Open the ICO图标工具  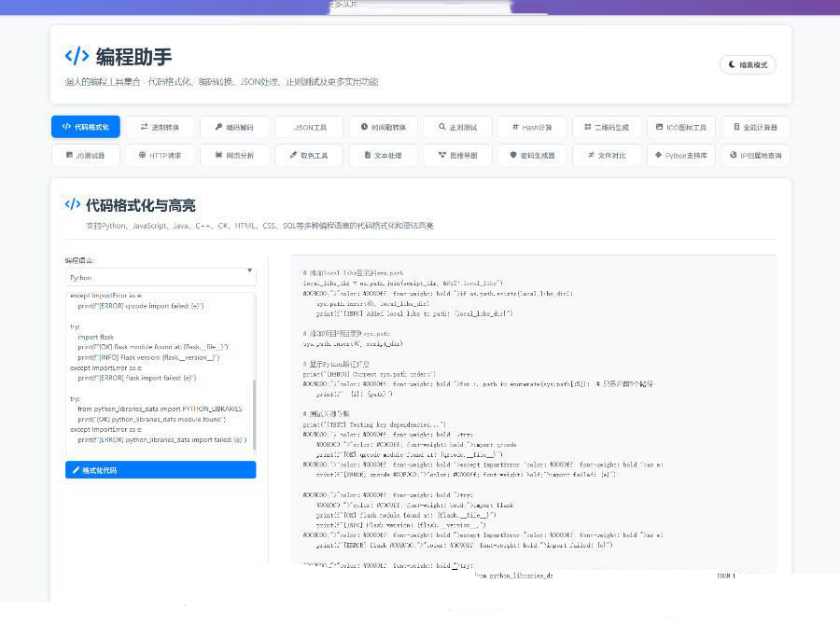pos(681,127)
